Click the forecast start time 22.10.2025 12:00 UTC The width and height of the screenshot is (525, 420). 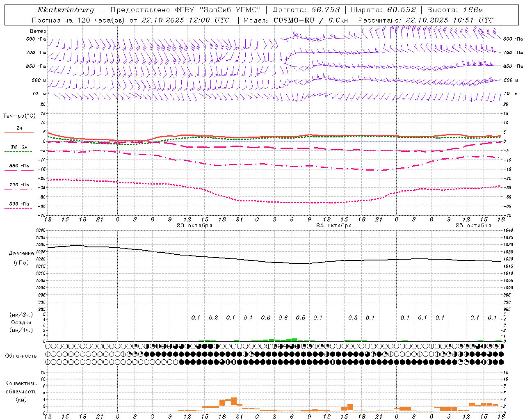[x=185, y=20]
